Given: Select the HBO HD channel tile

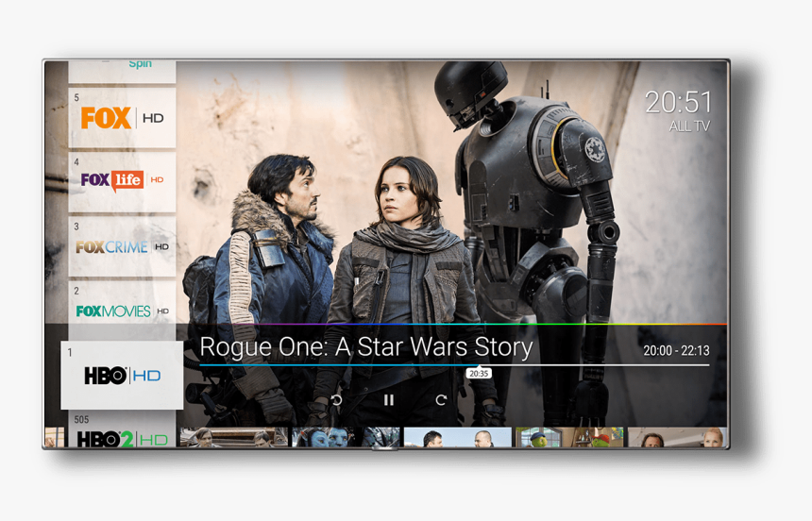Looking at the screenshot, I should (122, 375).
